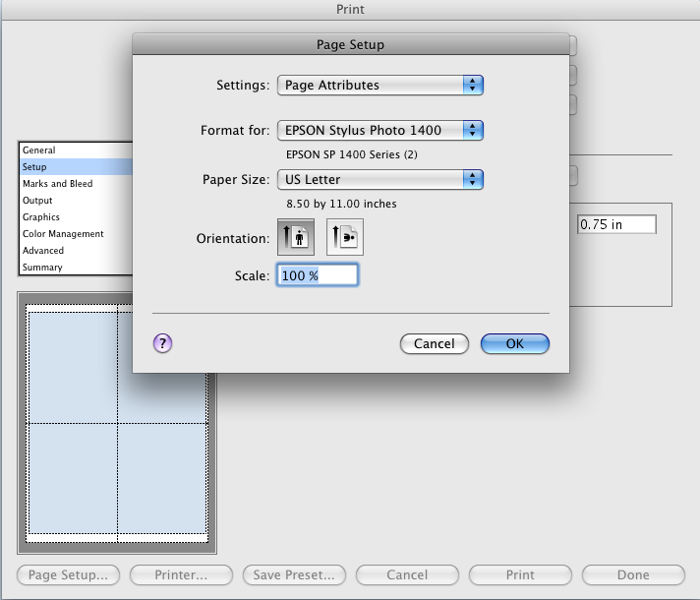Click the 0.75 in field in Print window
Image resolution: width=700 pixels, height=600 pixels.
[616, 224]
